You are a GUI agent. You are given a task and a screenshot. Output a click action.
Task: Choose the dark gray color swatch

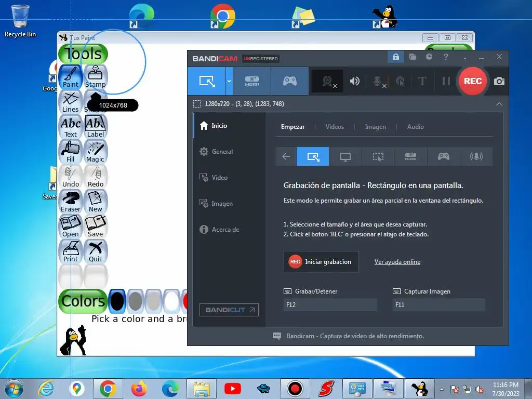click(135, 301)
